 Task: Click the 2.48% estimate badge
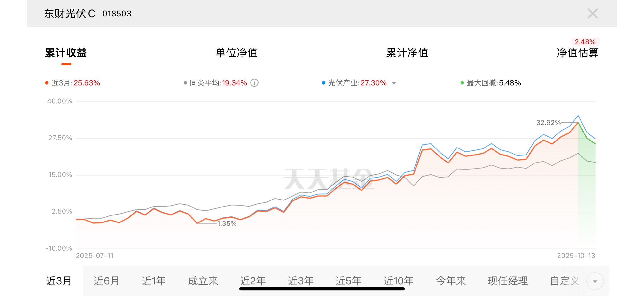tap(585, 42)
